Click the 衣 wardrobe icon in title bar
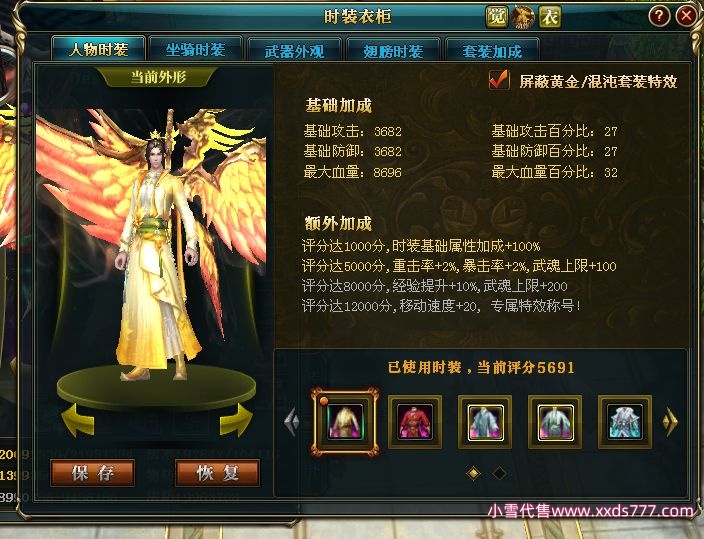This screenshot has width=704, height=539. tap(550, 17)
